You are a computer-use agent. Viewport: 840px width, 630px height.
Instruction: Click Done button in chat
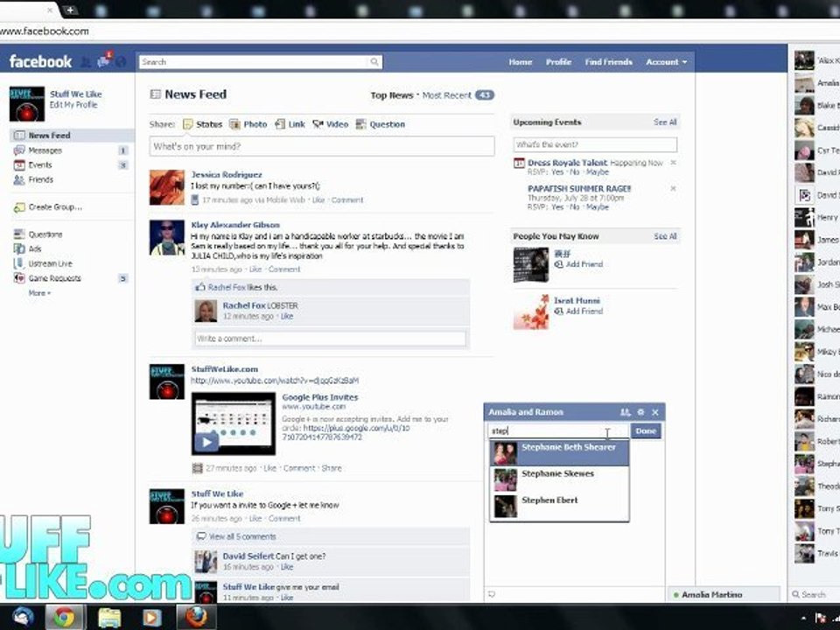tap(646, 430)
